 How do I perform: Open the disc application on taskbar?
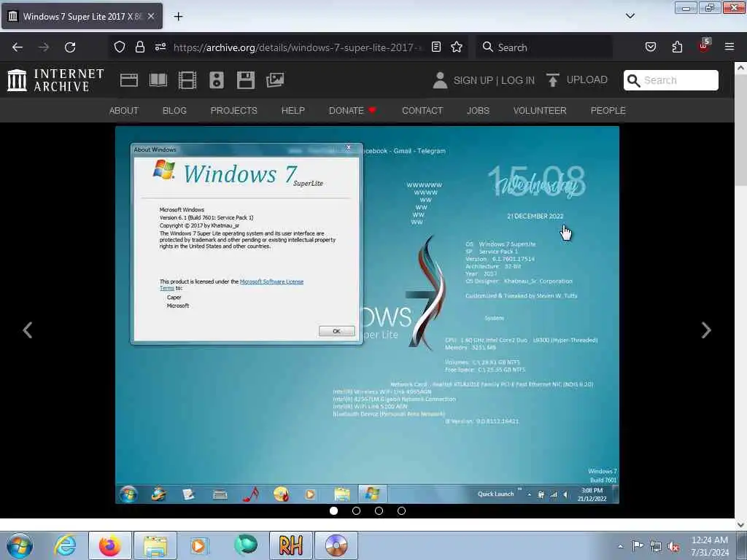point(336,545)
